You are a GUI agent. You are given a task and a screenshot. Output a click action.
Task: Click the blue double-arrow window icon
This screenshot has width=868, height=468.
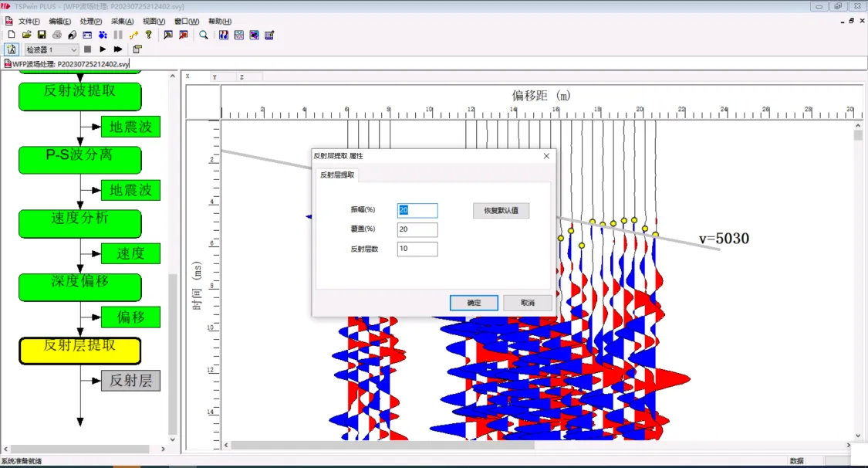87,35
